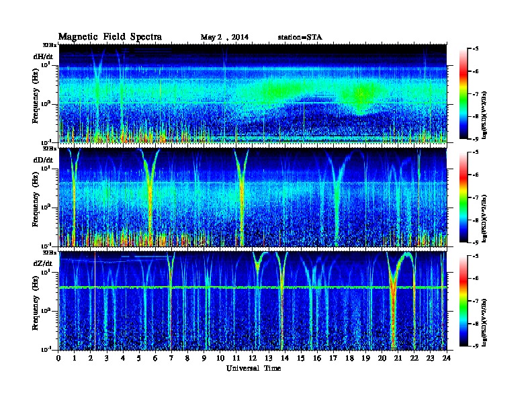This screenshot has width=532, height=411.
Task: Click hour tick label "21" on time axis
Action: [398, 359]
